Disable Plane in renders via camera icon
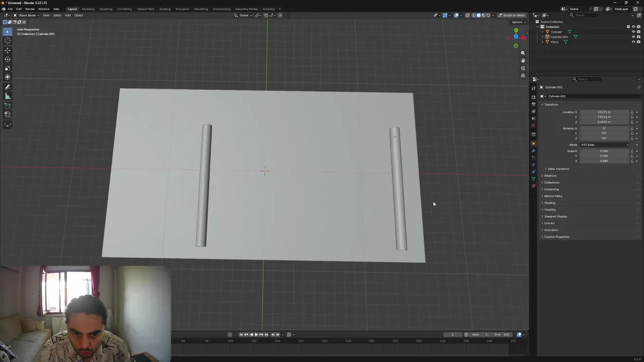The image size is (644, 362). [x=638, y=42]
